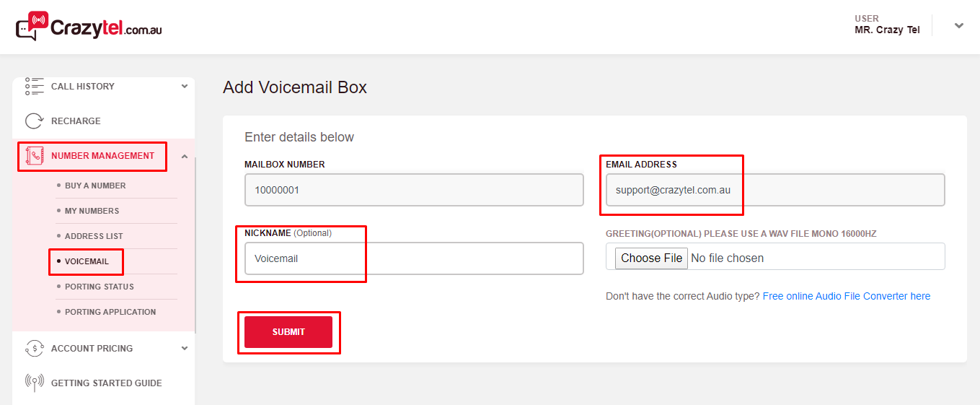Click the Choose File button
Image resolution: width=980 pixels, height=405 pixels.
(x=651, y=258)
